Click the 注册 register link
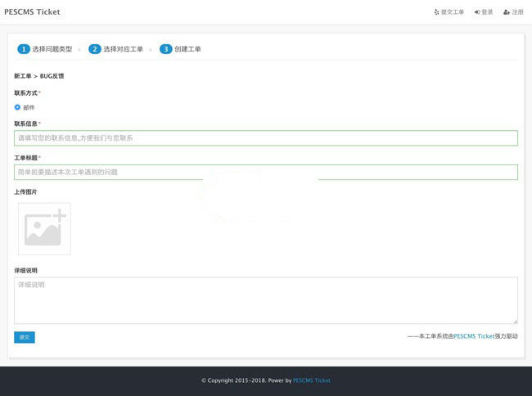532x396 pixels. (x=513, y=12)
